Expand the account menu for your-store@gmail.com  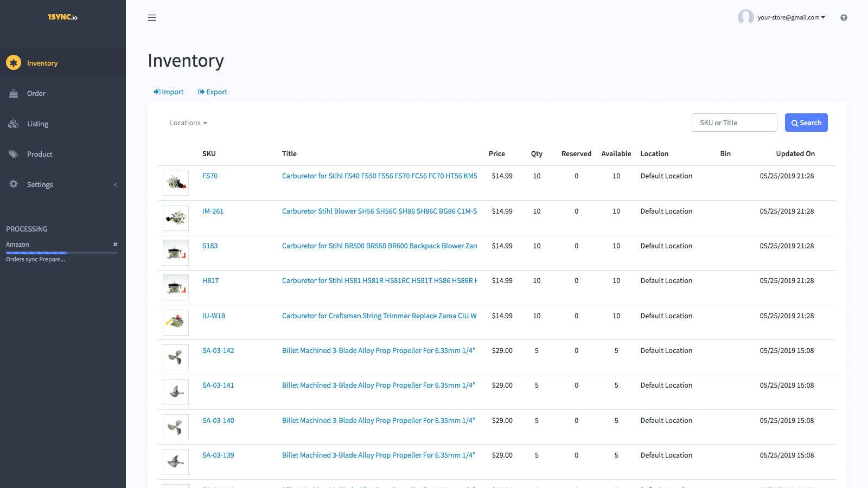coord(789,17)
